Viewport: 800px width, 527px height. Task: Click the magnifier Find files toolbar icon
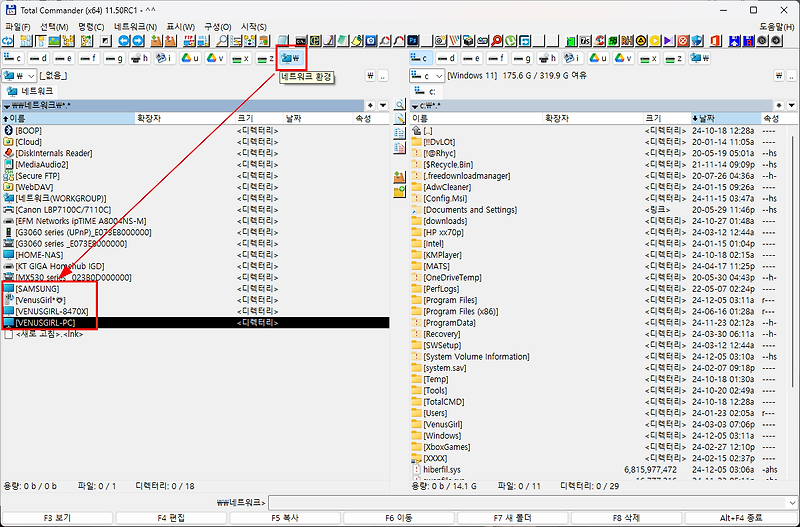point(222,41)
